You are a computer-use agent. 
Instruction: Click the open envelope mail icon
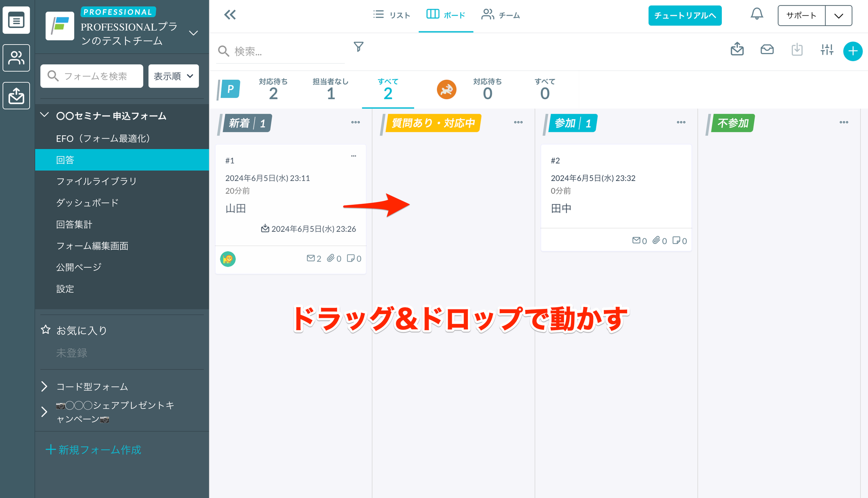click(767, 50)
